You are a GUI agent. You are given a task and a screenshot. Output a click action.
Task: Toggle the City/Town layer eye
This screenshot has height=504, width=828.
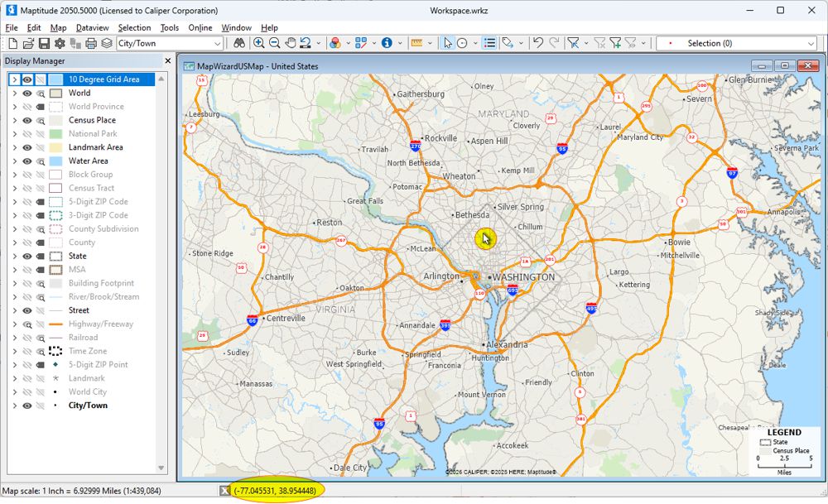(x=27, y=406)
